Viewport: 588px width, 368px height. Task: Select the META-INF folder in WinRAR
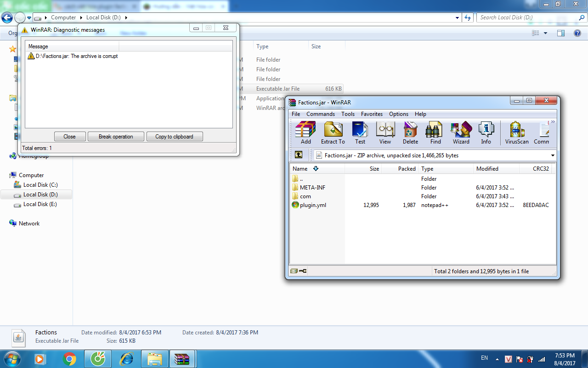click(x=312, y=188)
